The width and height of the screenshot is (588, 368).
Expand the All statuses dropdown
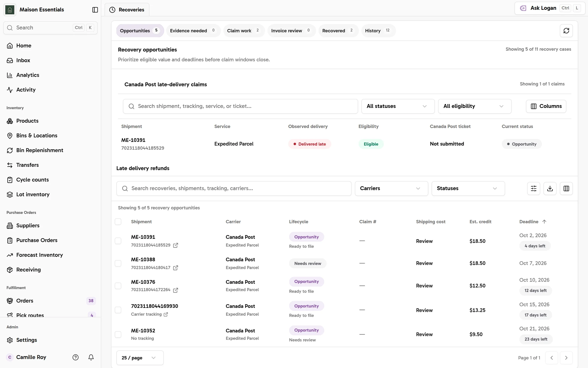[x=398, y=106]
